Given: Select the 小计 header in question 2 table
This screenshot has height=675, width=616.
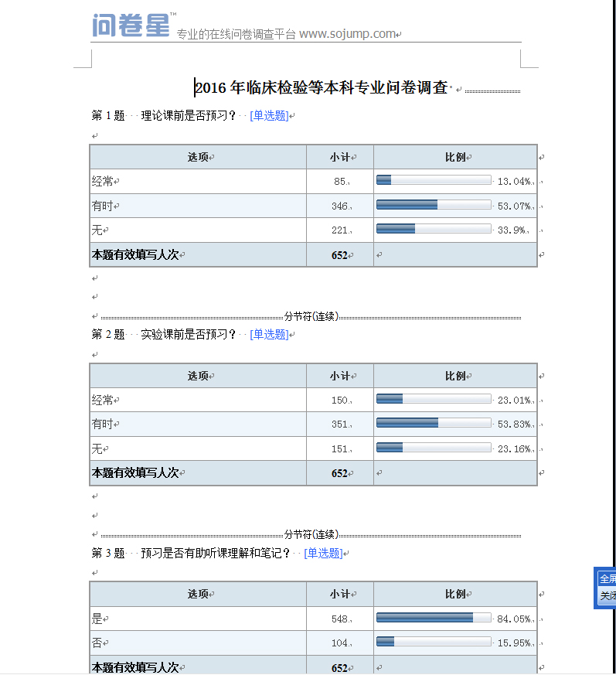Looking at the screenshot, I should coord(340,376).
